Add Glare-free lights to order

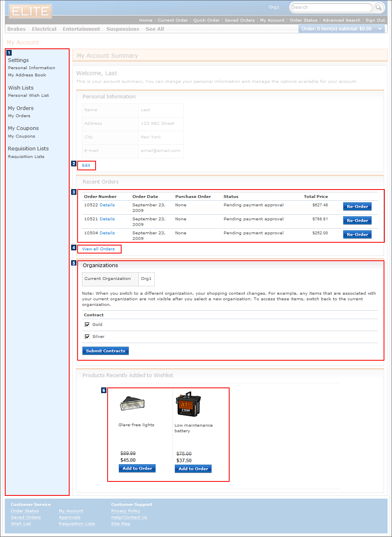[137, 469]
